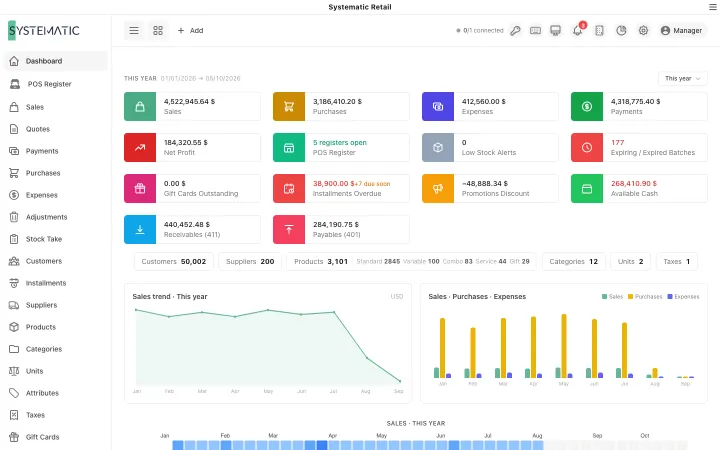Click the Payables upload icon
This screenshot has height=450, width=720.
[x=289, y=230]
